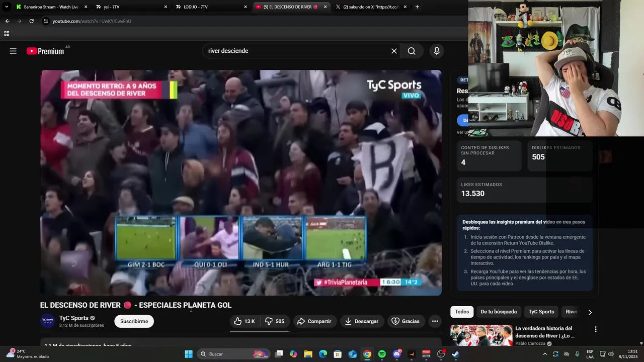
Task: Share the video with Compartir
Action: pos(314,321)
